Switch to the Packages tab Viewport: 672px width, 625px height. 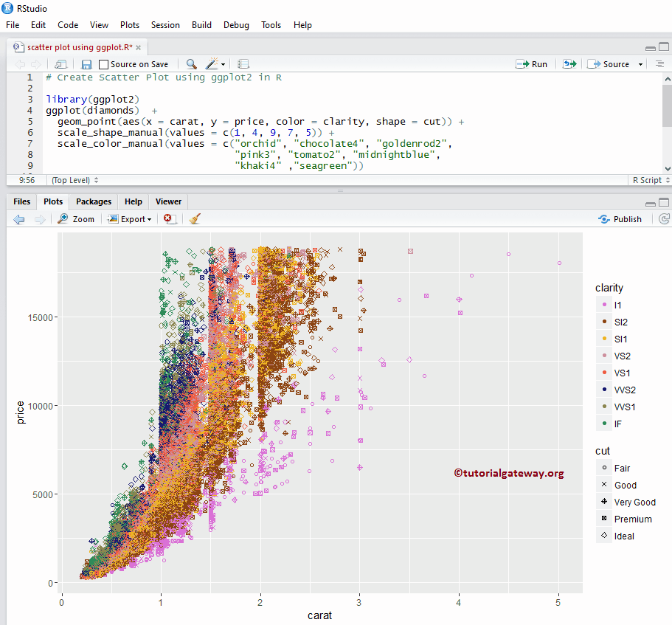(x=93, y=201)
